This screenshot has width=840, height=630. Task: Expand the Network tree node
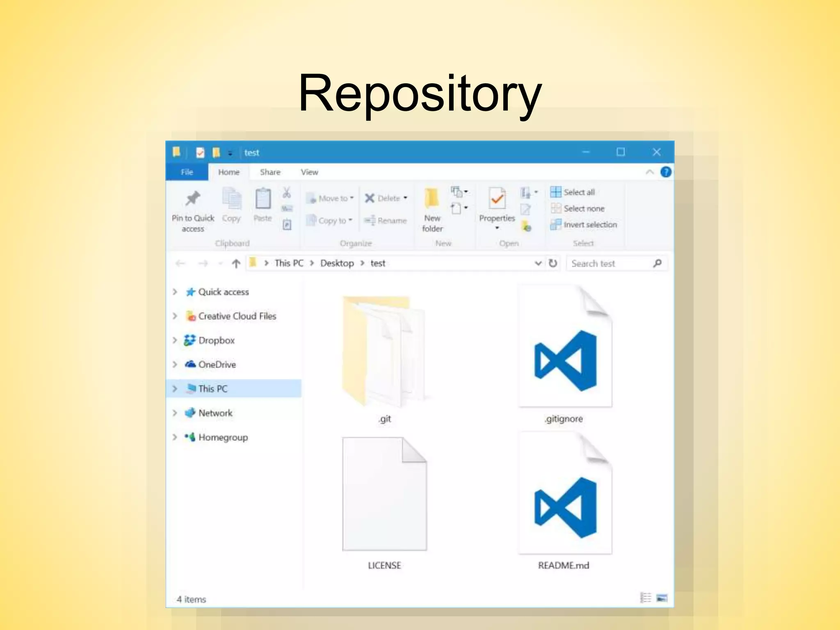coord(175,413)
